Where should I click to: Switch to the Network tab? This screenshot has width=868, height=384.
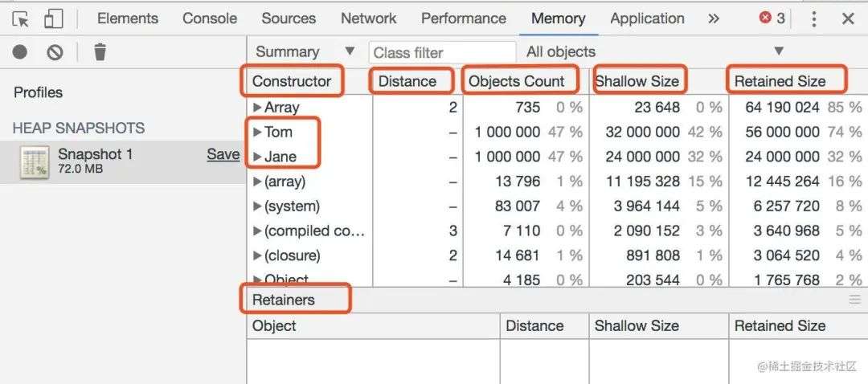tap(369, 18)
